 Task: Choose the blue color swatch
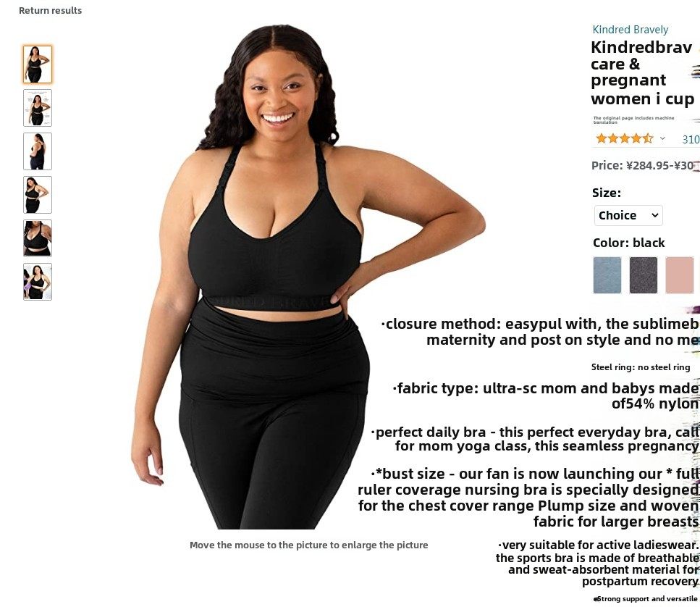click(x=607, y=275)
